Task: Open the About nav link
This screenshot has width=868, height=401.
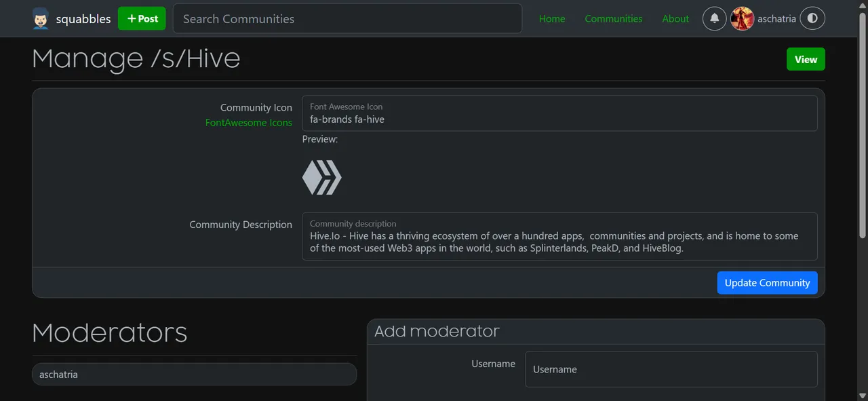Action: click(675, 19)
